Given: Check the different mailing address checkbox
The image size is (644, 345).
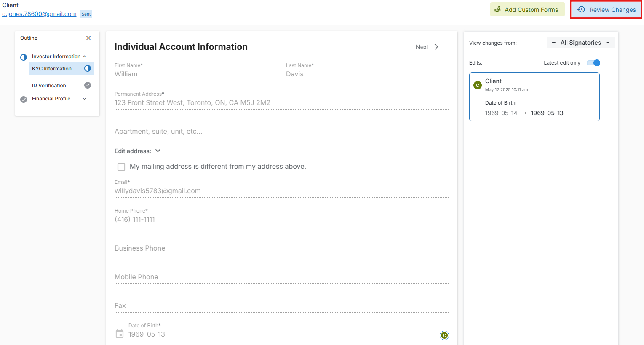Looking at the screenshot, I should point(121,167).
